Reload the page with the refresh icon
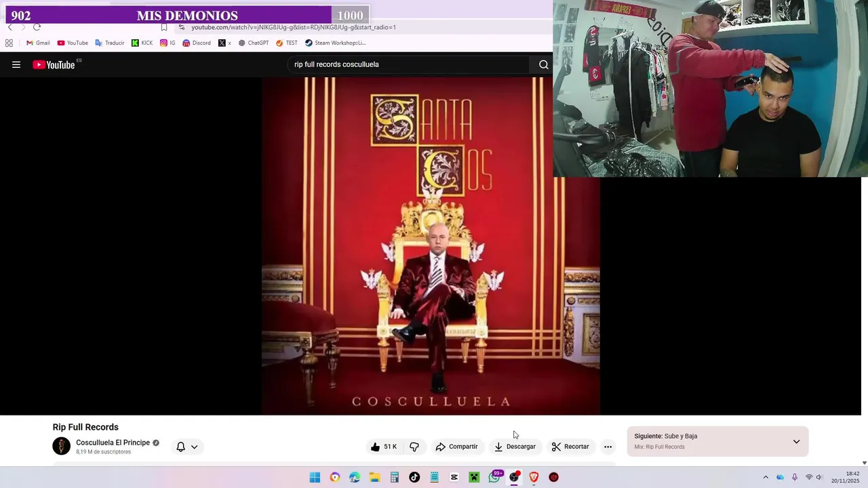Image resolution: width=868 pixels, height=488 pixels. tap(37, 27)
